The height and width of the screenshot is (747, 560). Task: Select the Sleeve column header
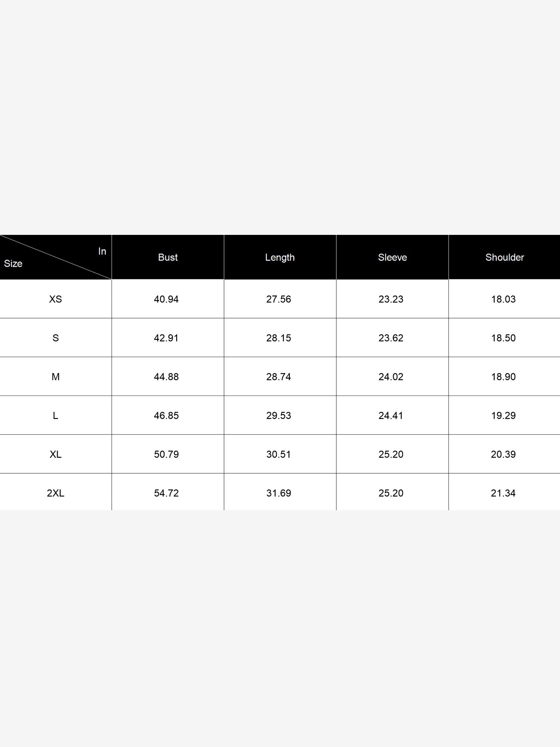pos(392,257)
